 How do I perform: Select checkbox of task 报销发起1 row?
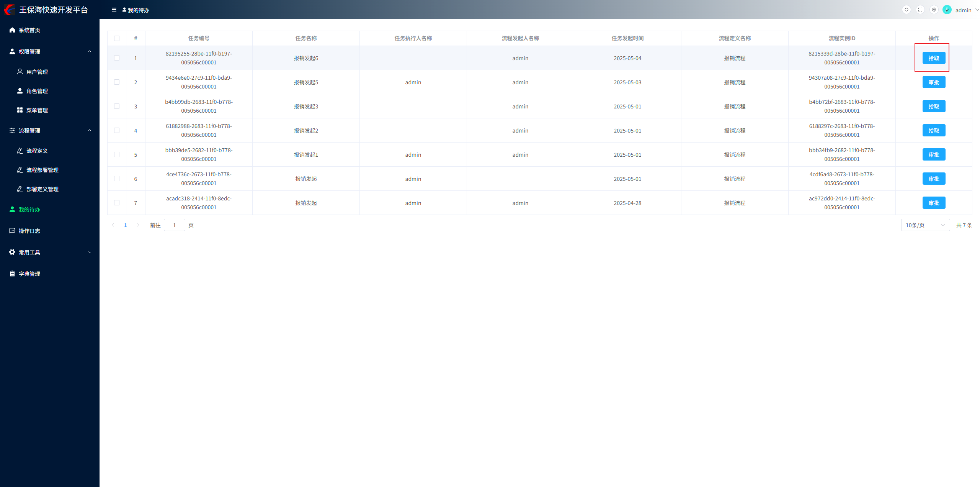[117, 154]
